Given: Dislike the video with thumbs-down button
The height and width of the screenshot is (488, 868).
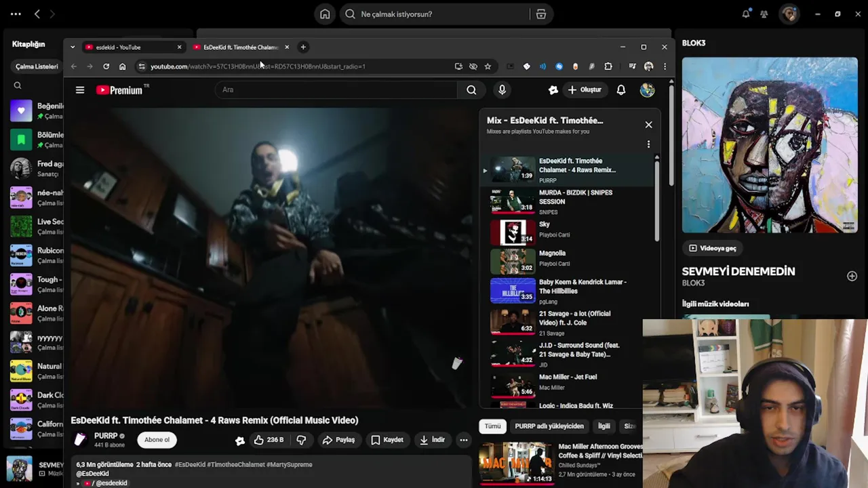Looking at the screenshot, I should [x=302, y=440].
